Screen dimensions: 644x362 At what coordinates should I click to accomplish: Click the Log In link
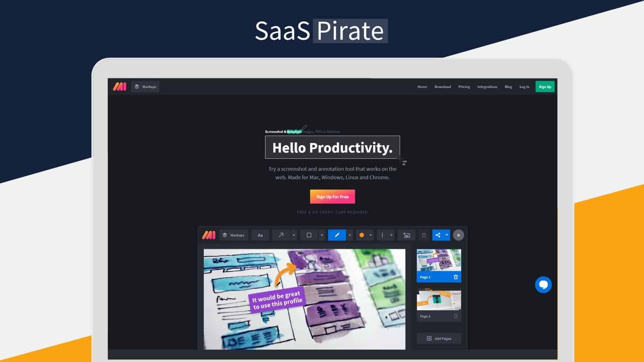point(524,86)
